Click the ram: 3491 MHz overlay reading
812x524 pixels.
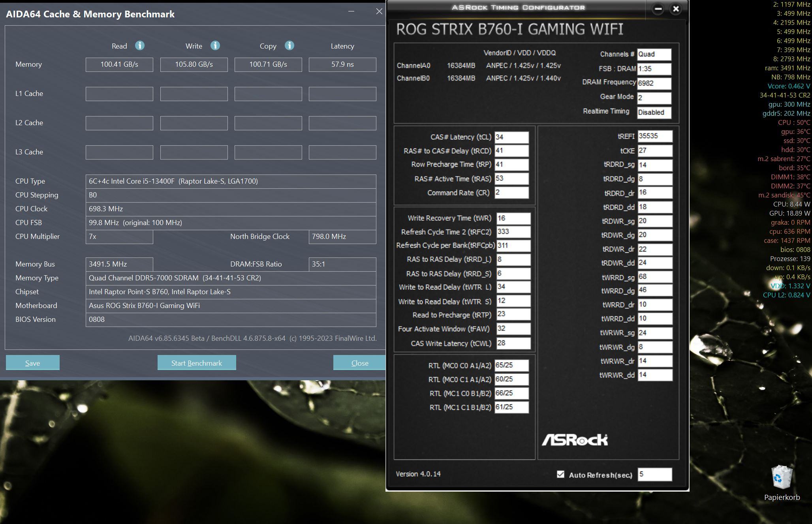[x=788, y=68]
